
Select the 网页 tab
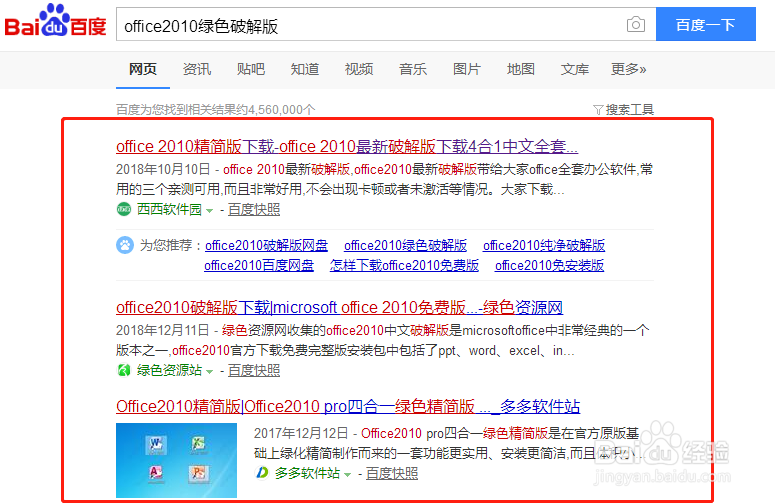pos(143,69)
